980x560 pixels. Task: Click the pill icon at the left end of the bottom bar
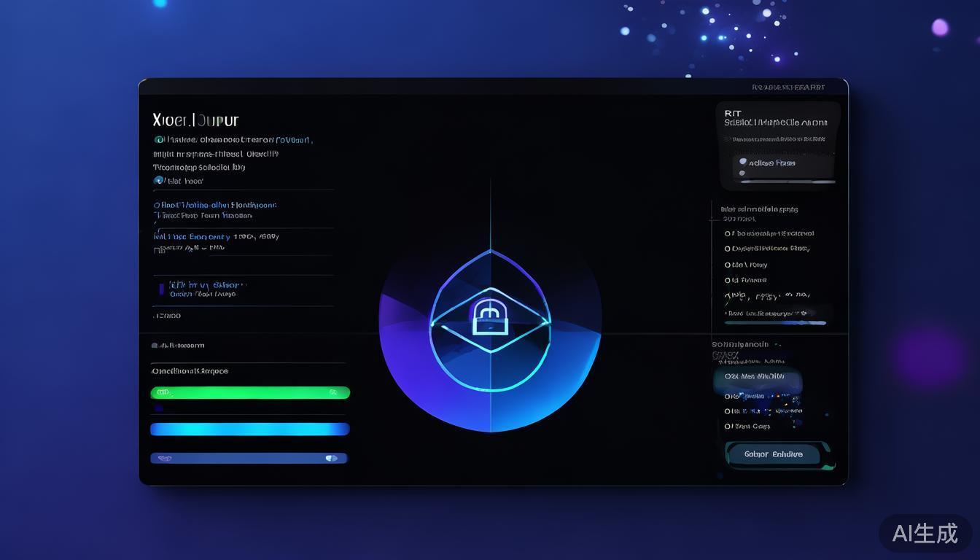165,459
